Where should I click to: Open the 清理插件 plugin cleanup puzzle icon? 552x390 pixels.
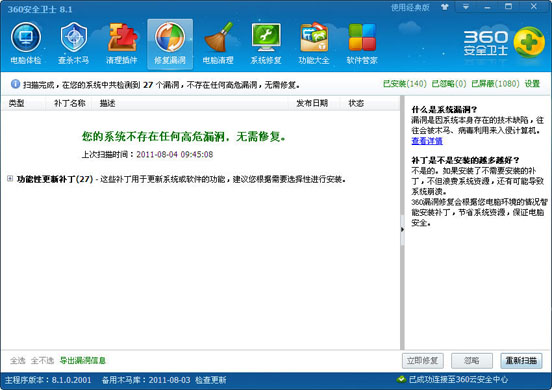click(x=121, y=43)
